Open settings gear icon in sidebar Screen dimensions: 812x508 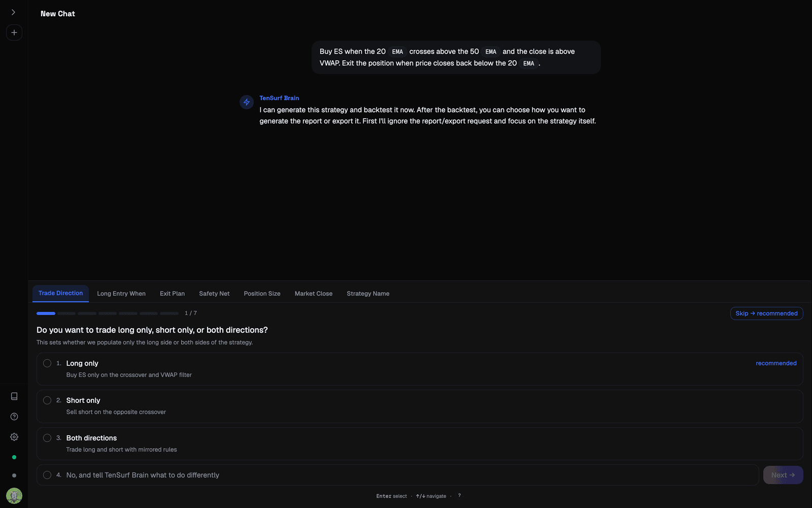tap(14, 437)
